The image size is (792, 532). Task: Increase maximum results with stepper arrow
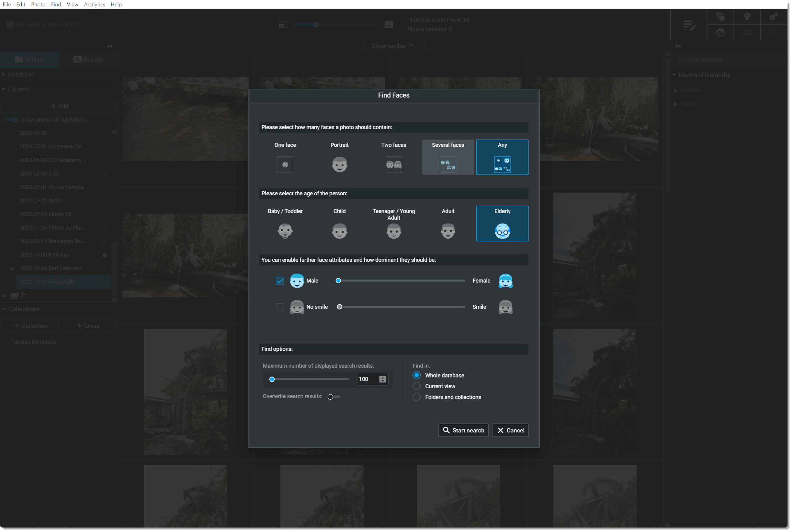point(383,377)
